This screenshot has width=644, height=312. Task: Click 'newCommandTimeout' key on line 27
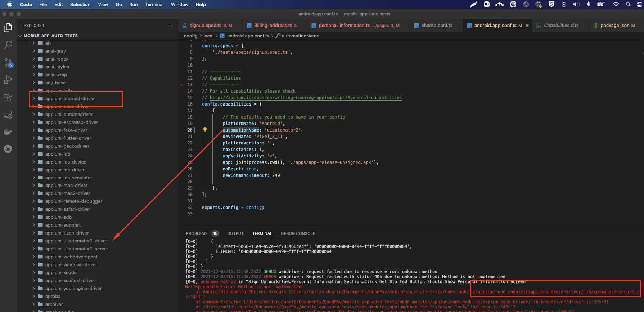click(x=246, y=175)
